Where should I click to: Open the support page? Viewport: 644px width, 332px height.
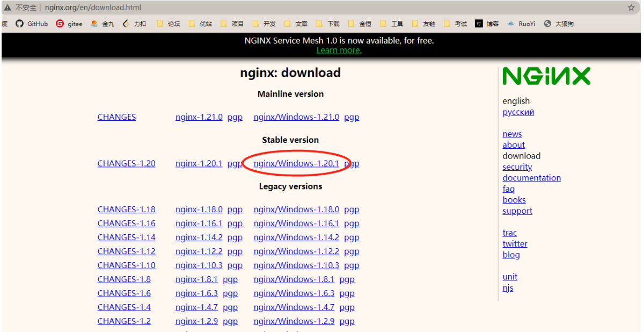pos(517,211)
